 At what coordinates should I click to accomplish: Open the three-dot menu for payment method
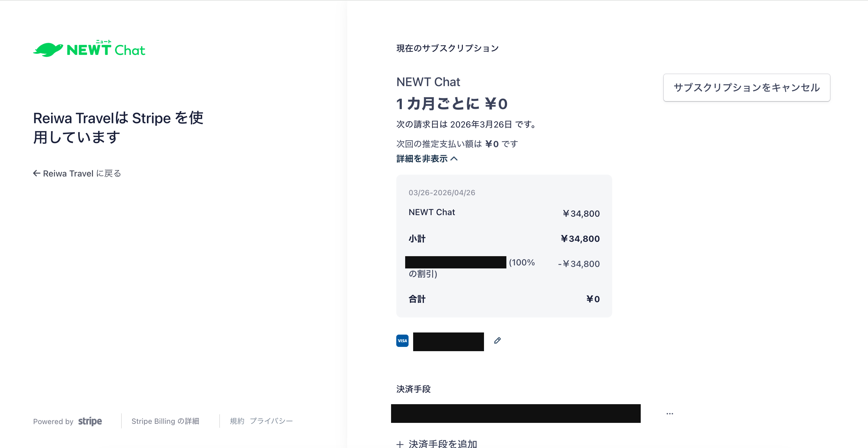670,413
